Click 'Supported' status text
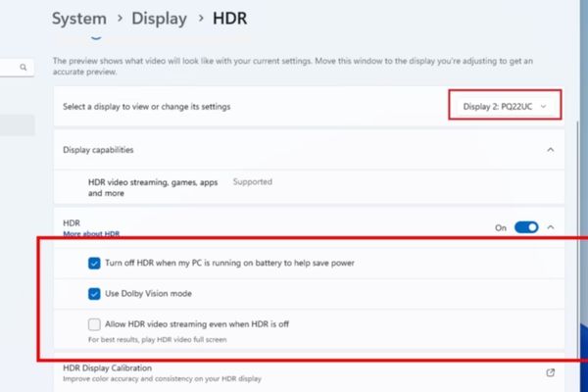Viewport: 588px width, 392px height. (x=253, y=182)
